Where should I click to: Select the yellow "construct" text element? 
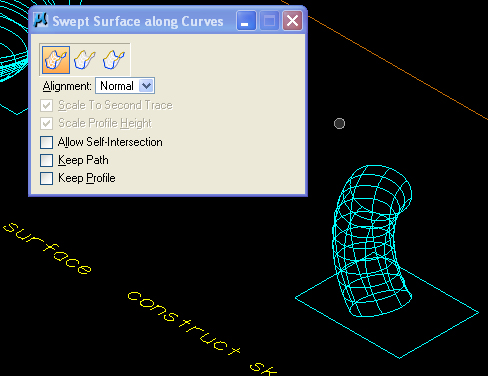[184, 323]
